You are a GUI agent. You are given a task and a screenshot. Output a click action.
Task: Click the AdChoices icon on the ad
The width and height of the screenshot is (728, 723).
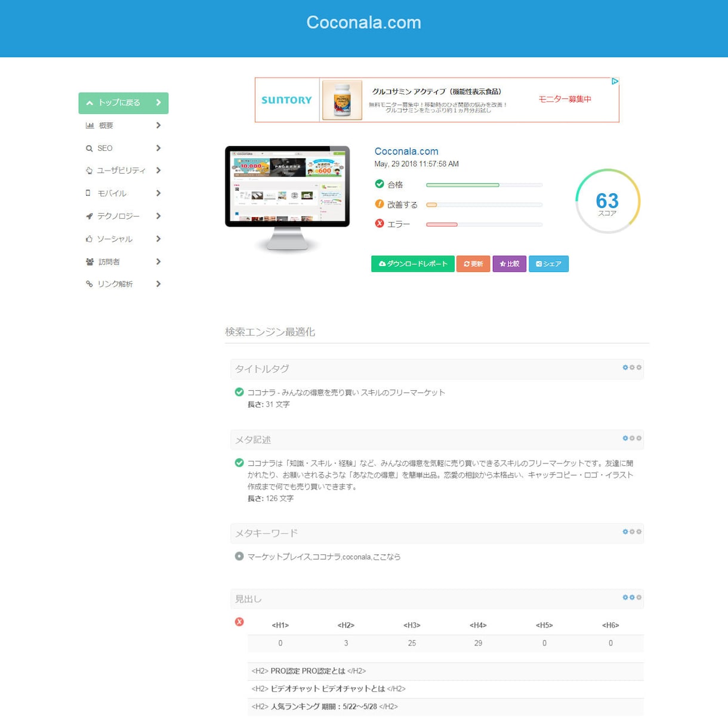coord(615,81)
